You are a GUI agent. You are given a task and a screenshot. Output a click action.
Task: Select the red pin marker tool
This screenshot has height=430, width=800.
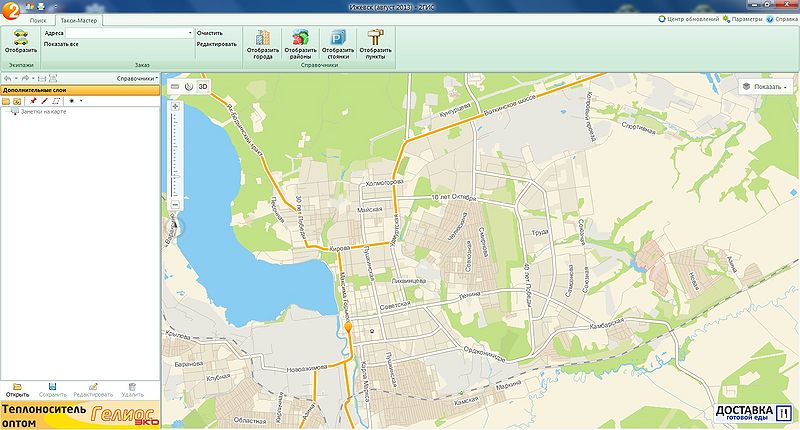coord(32,101)
